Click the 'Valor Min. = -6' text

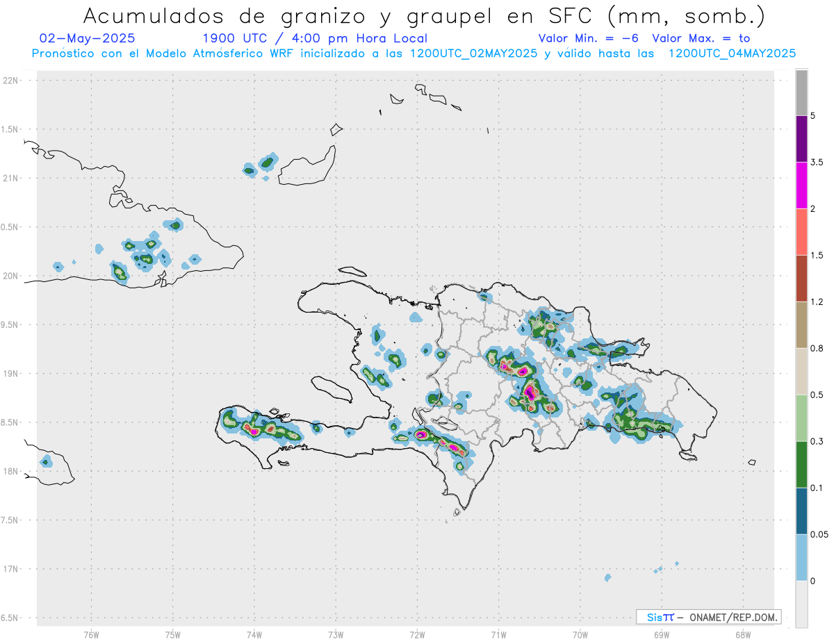[589, 38]
